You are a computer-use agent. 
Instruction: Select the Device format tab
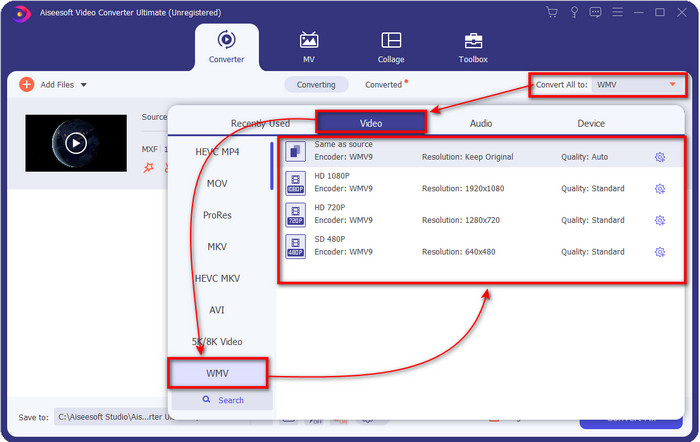[x=591, y=123]
